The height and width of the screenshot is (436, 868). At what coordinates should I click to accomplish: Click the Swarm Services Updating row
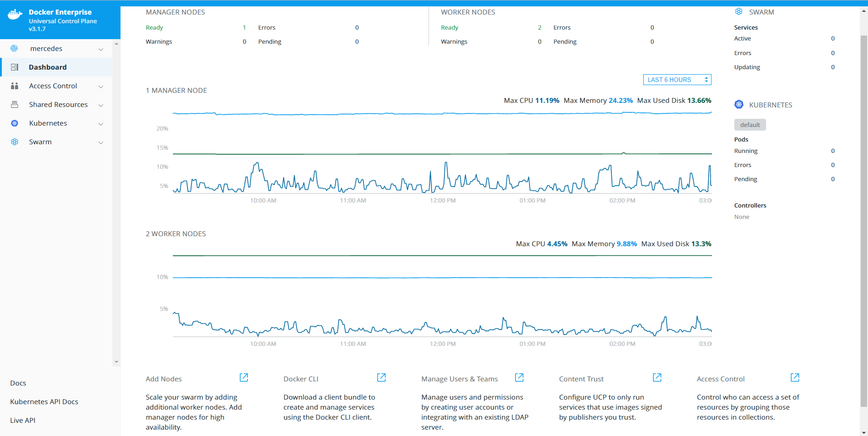click(x=784, y=67)
